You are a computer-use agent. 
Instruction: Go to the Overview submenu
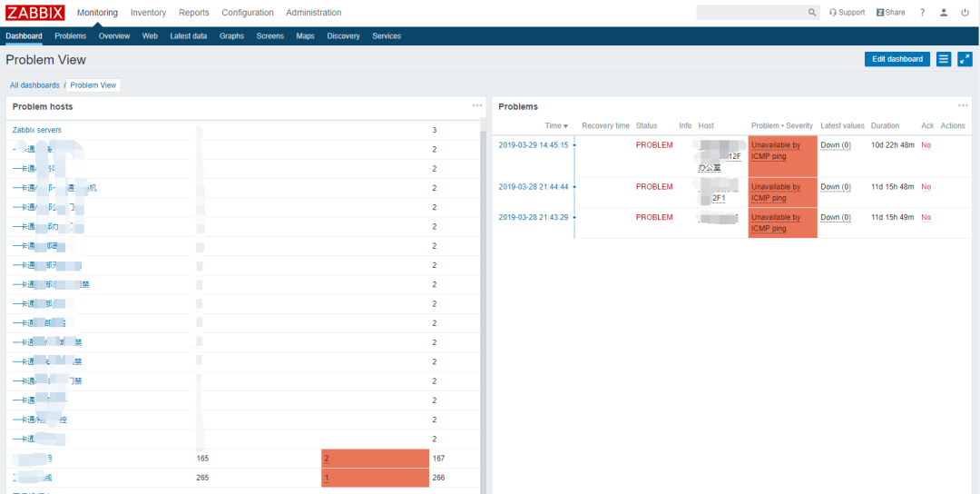pos(114,36)
